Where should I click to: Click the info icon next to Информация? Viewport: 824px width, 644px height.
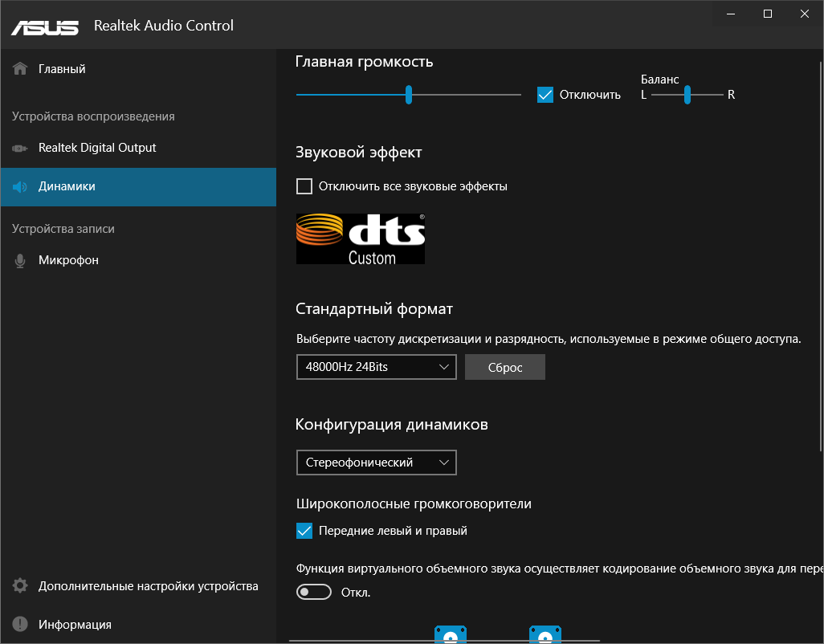tap(19, 624)
